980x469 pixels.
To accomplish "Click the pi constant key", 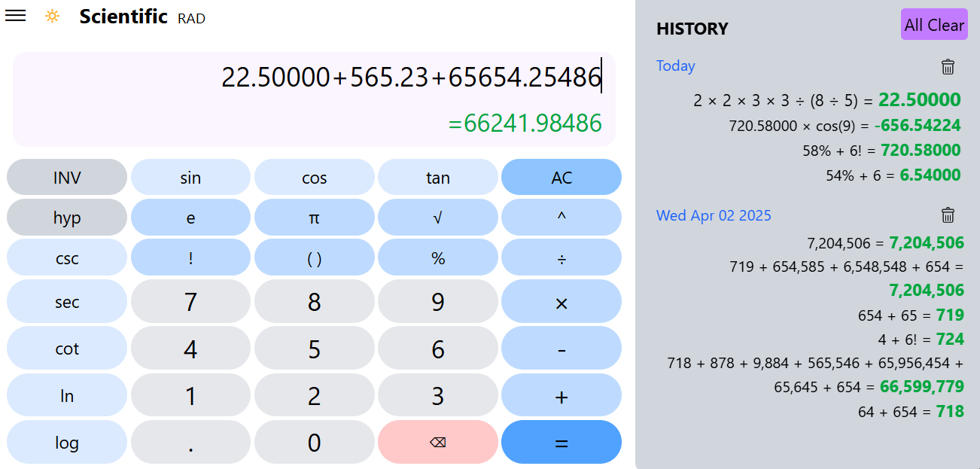I will click(x=314, y=217).
